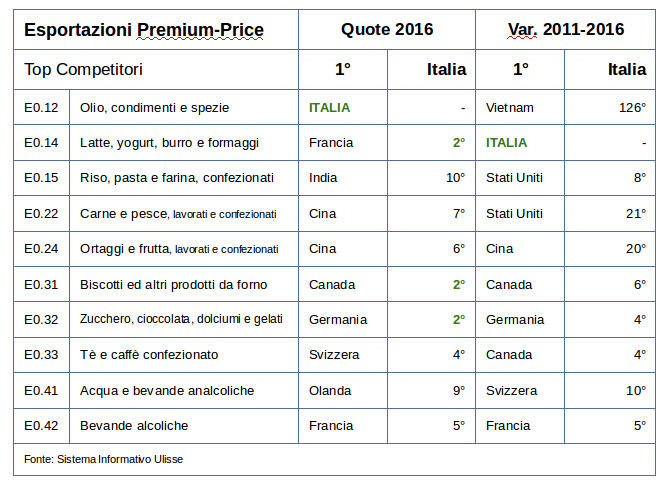Click the green ITALIA cell in the E0.14 row
This screenshot has width=670, height=481.
coord(520,143)
